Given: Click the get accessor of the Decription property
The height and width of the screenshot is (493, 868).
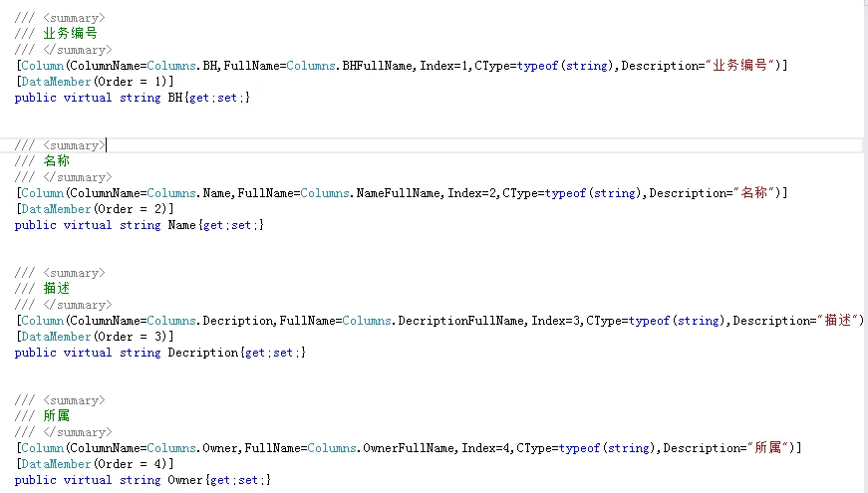Looking at the screenshot, I should 255,353.
